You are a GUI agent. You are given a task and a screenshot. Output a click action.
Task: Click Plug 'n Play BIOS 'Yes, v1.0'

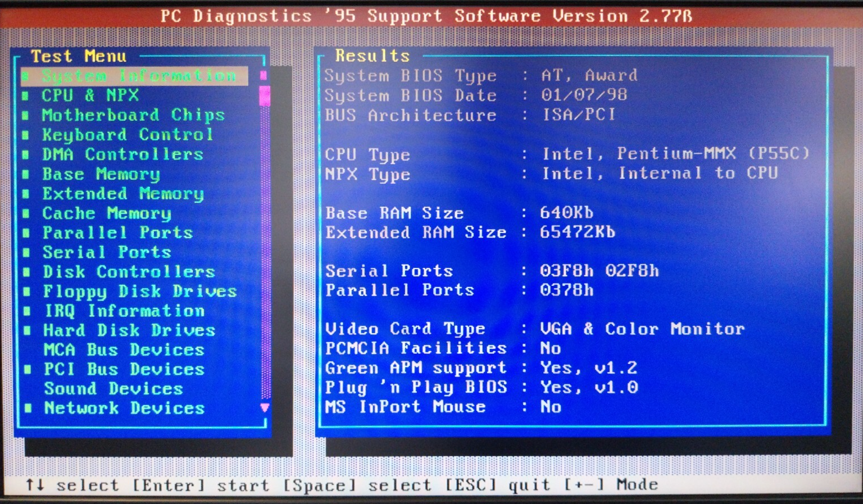(589, 388)
